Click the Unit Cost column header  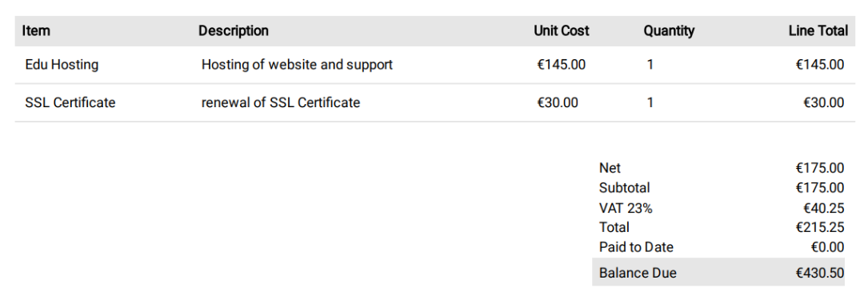point(562,31)
